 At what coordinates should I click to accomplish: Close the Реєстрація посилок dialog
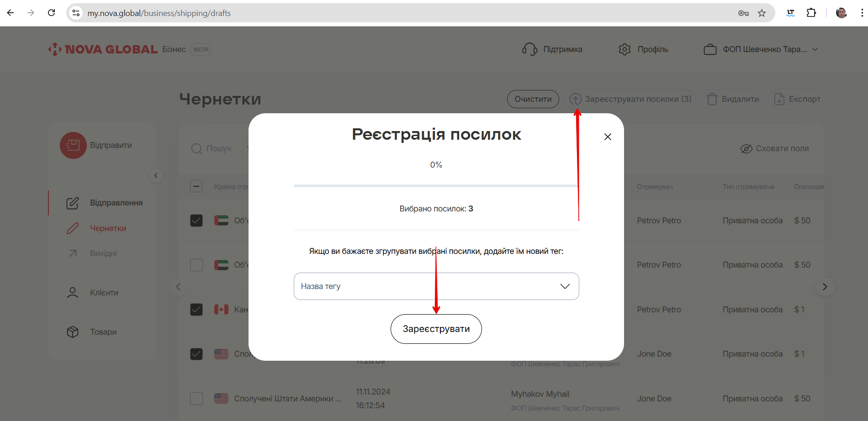pos(608,137)
